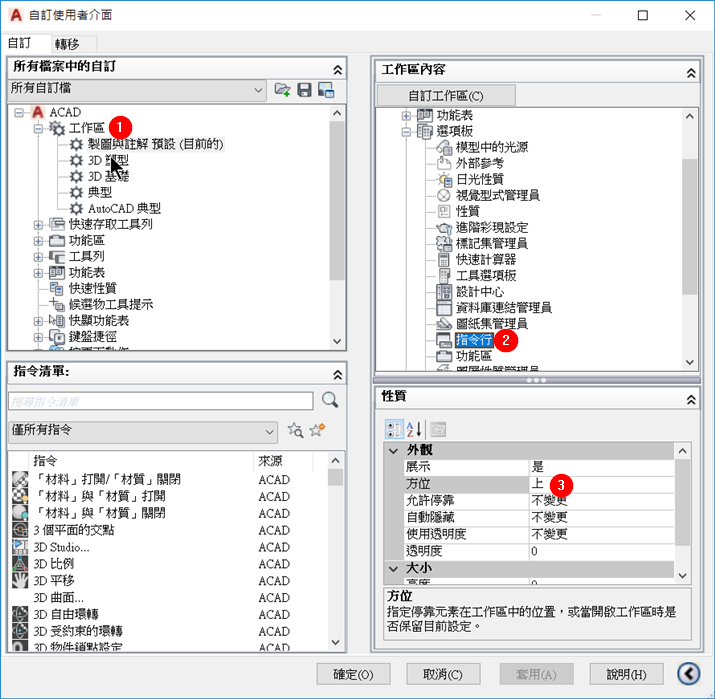Expand the 工具列 tree node

[38, 257]
